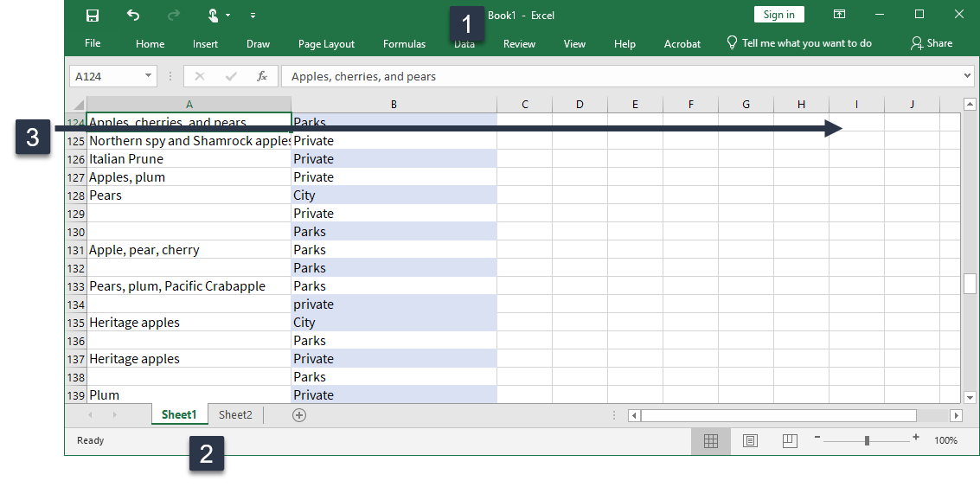Image resolution: width=980 pixels, height=487 pixels.
Task: Click the Share icon button
Action: coord(931,43)
